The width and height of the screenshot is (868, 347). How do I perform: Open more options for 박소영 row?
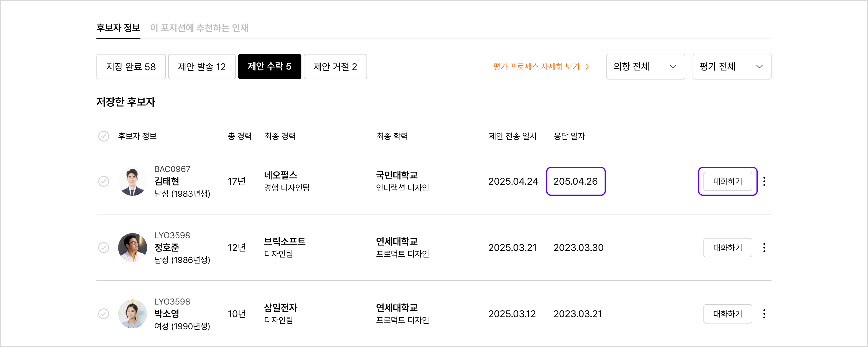click(764, 314)
